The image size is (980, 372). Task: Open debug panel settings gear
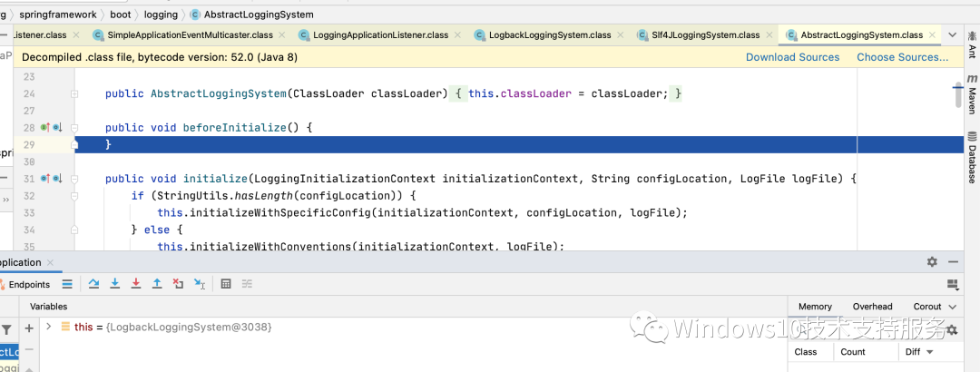tap(932, 262)
